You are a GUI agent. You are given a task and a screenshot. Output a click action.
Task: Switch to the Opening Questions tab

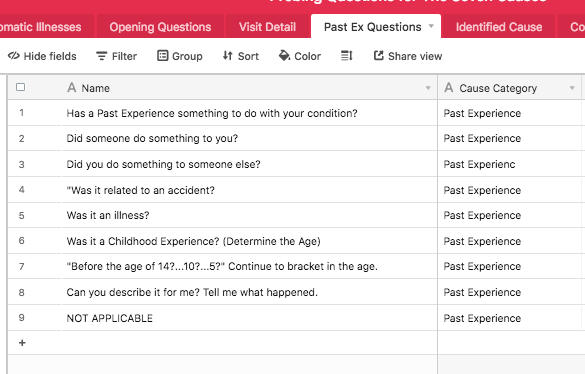click(160, 27)
